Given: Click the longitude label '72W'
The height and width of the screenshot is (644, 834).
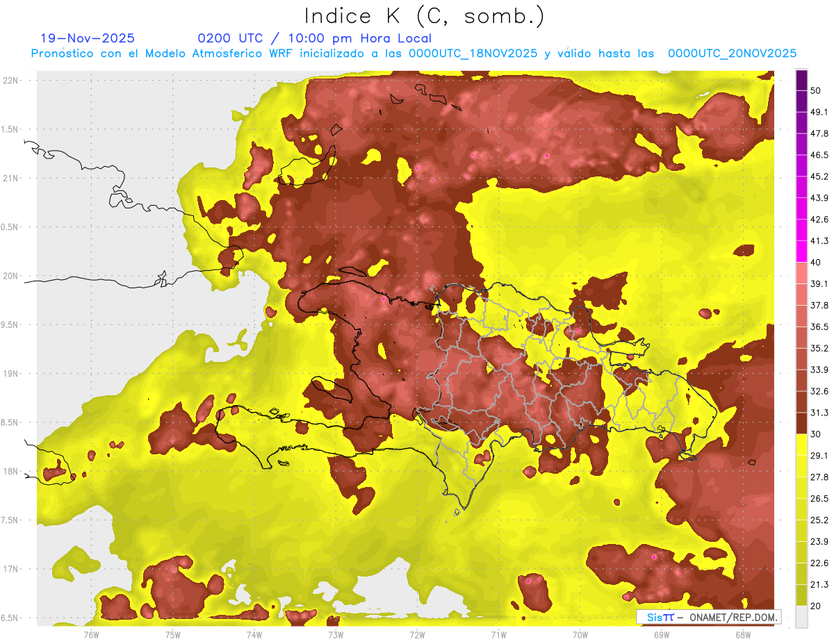Looking at the screenshot, I should pos(417,634).
